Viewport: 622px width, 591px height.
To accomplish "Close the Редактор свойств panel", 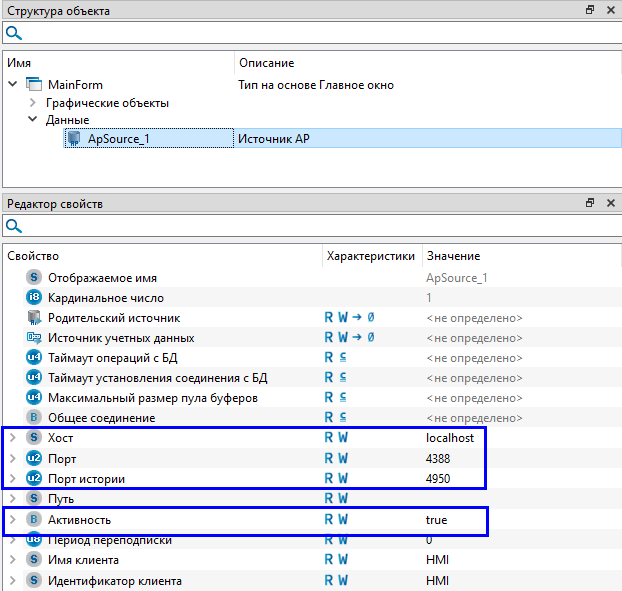I will coord(609,203).
